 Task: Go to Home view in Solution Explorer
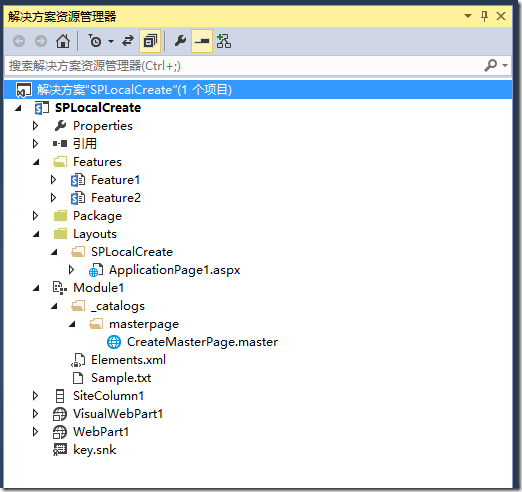click(63, 41)
